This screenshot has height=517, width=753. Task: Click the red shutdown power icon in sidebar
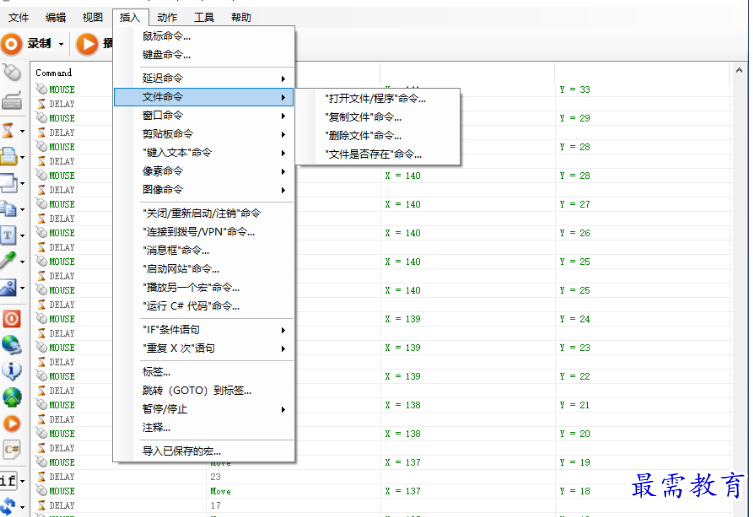[12, 318]
